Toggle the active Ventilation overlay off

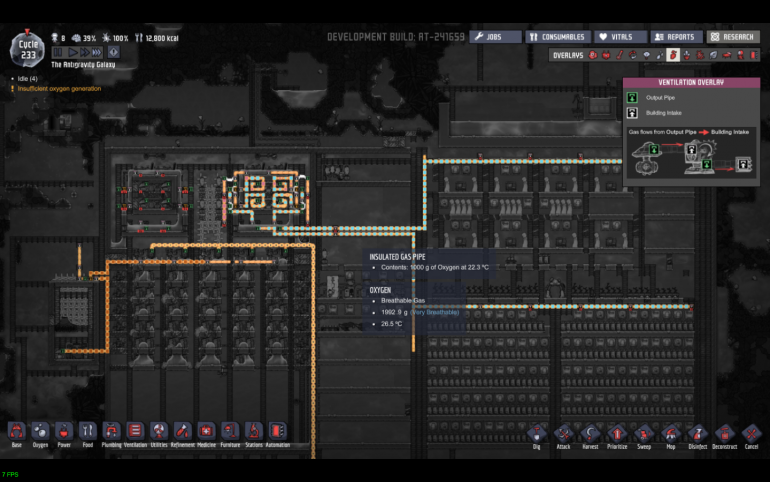point(673,55)
